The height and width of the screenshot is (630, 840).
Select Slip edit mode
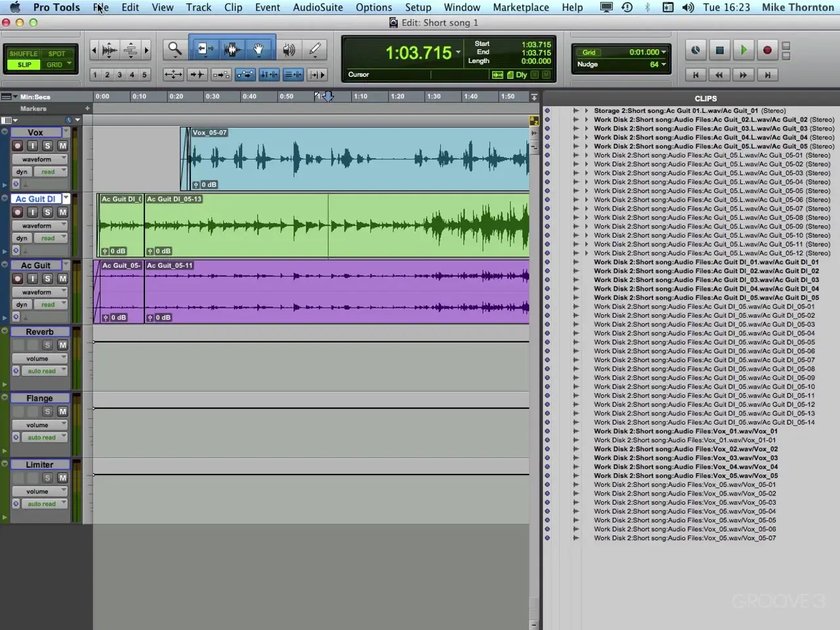[x=24, y=65]
